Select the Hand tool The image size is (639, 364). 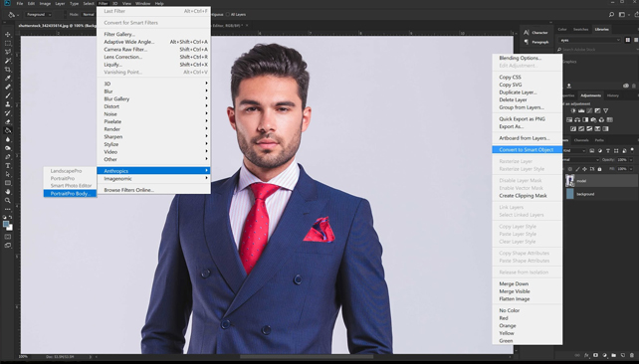click(8, 191)
